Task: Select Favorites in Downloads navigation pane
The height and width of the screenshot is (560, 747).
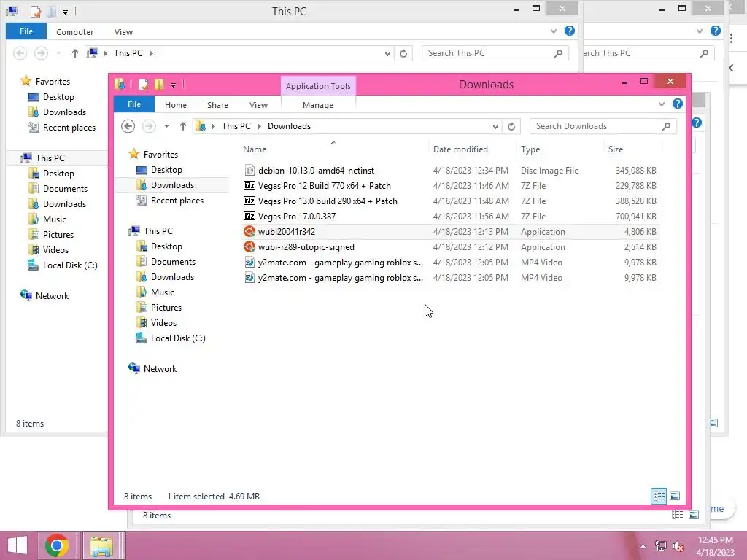Action: pyautogui.click(x=160, y=155)
